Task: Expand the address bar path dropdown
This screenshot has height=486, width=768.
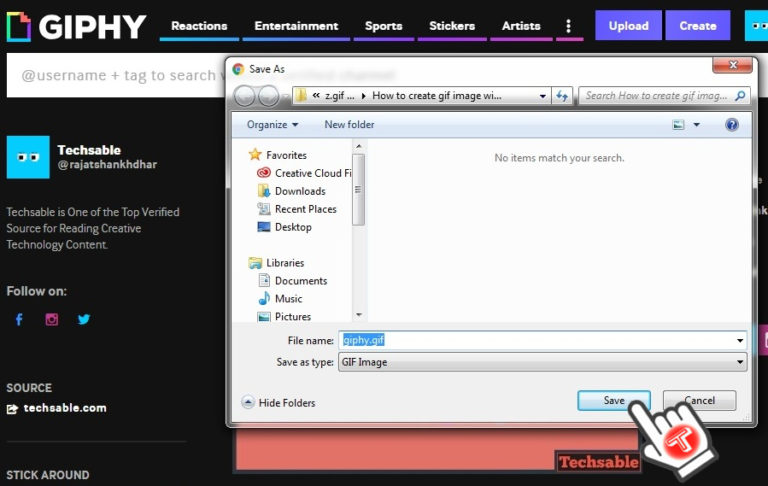Action: [542, 96]
